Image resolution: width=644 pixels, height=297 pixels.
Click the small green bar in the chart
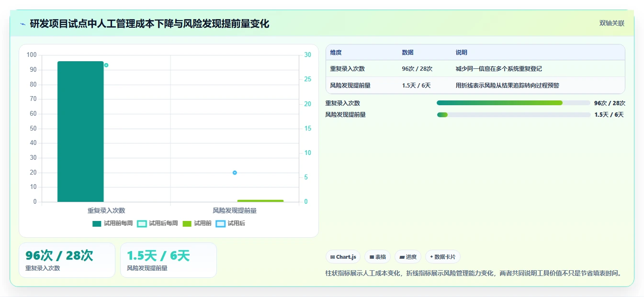tap(260, 201)
